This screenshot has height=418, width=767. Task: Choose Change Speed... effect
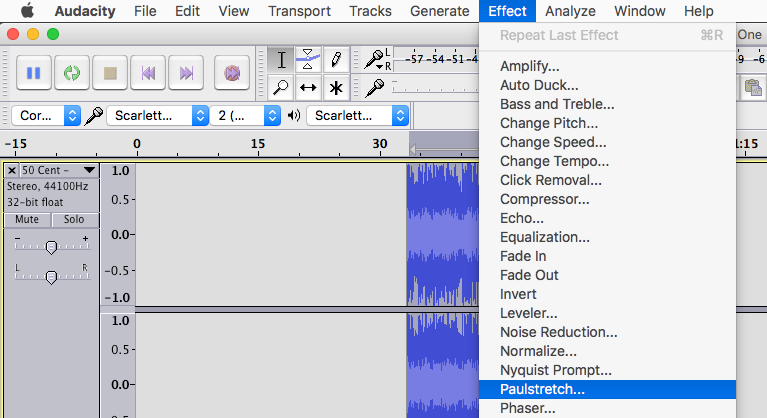tap(608, 142)
